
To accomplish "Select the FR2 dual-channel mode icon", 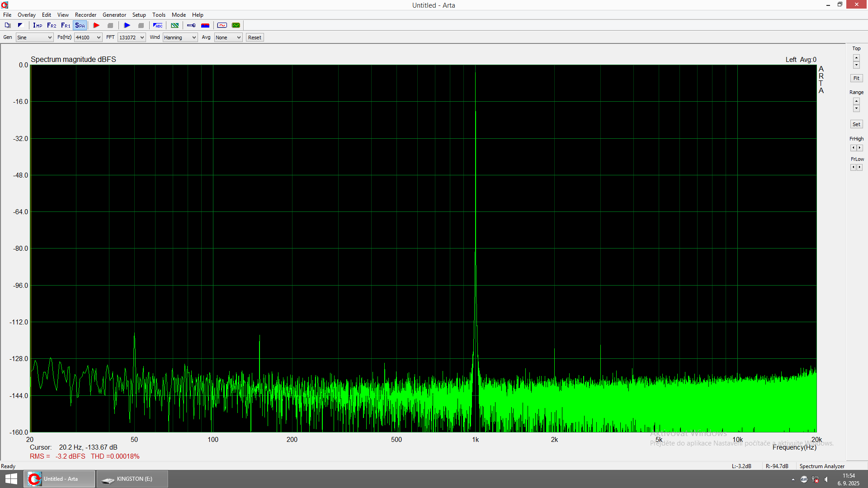I will (x=52, y=25).
